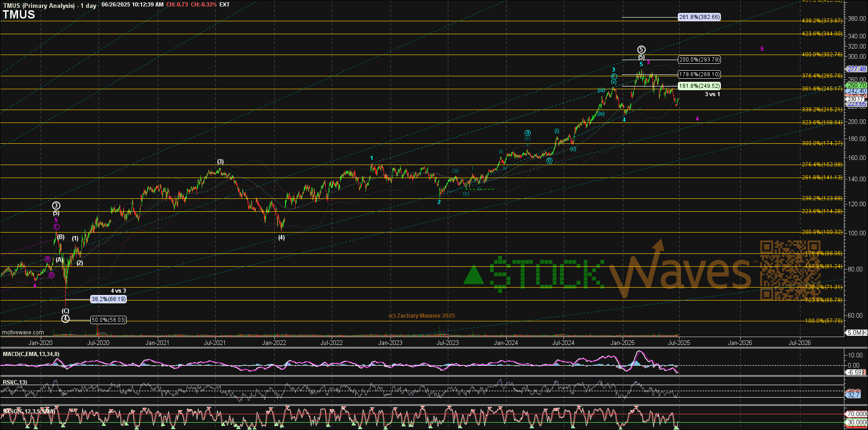The image size is (868, 430).
Task: Click the 'TMUS (Primary Analysis) - 1 day' chart title
Action: click(50, 6)
